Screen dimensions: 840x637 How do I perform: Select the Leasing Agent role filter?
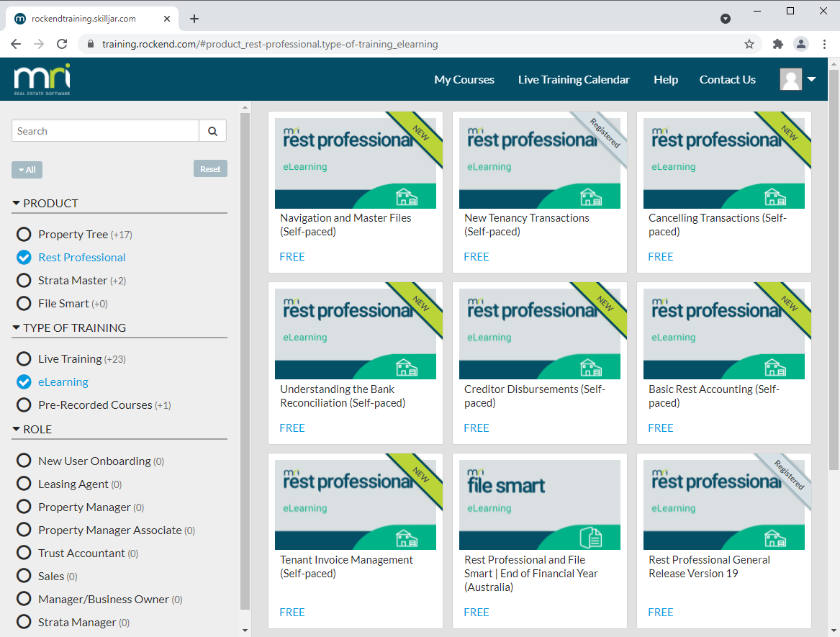coord(24,483)
